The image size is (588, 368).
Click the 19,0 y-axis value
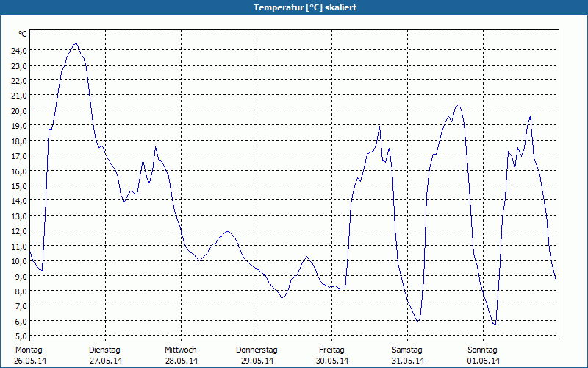coord(19,126)
